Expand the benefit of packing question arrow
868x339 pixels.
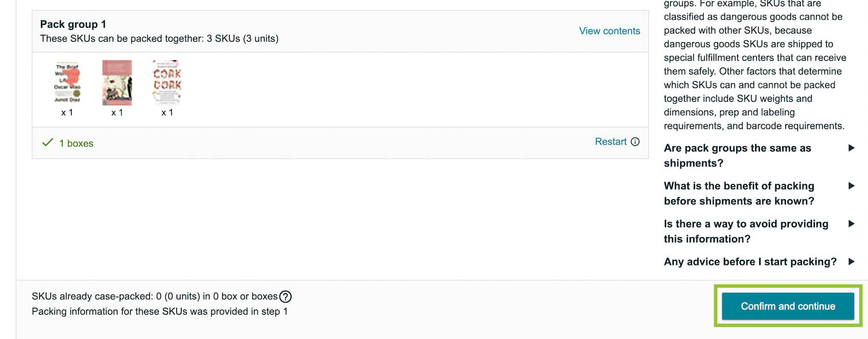point(851,186)
